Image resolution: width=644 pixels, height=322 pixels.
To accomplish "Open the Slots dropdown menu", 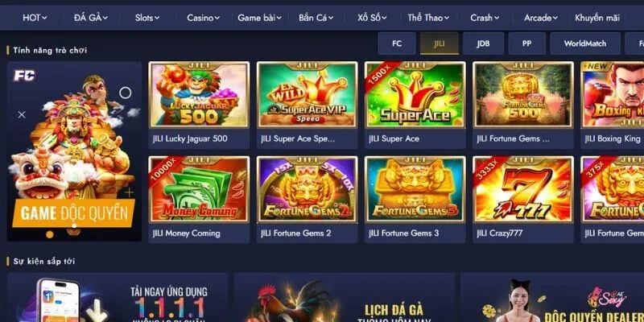I will (x=147, y=18).
